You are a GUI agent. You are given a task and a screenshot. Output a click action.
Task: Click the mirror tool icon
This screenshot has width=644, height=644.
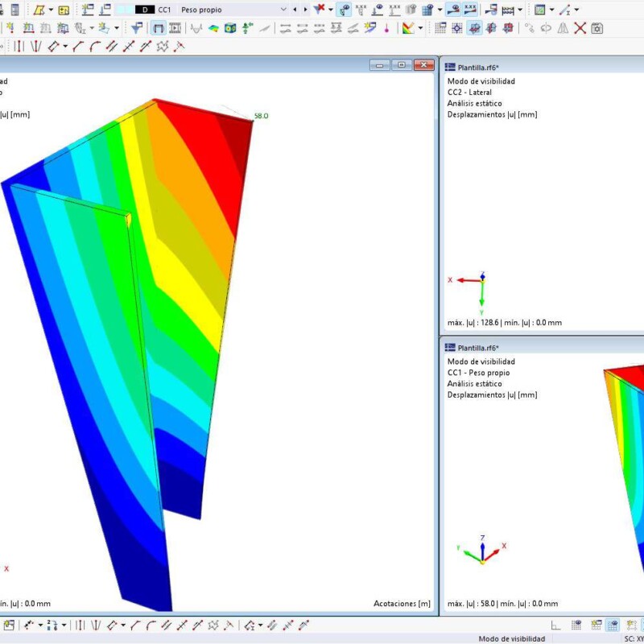point(563,28)
